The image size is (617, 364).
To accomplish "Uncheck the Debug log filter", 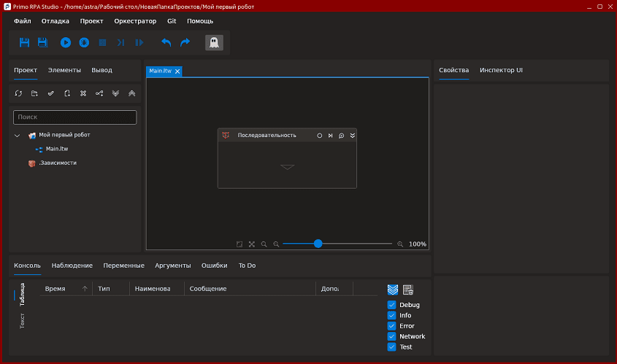I will [392, 305].
